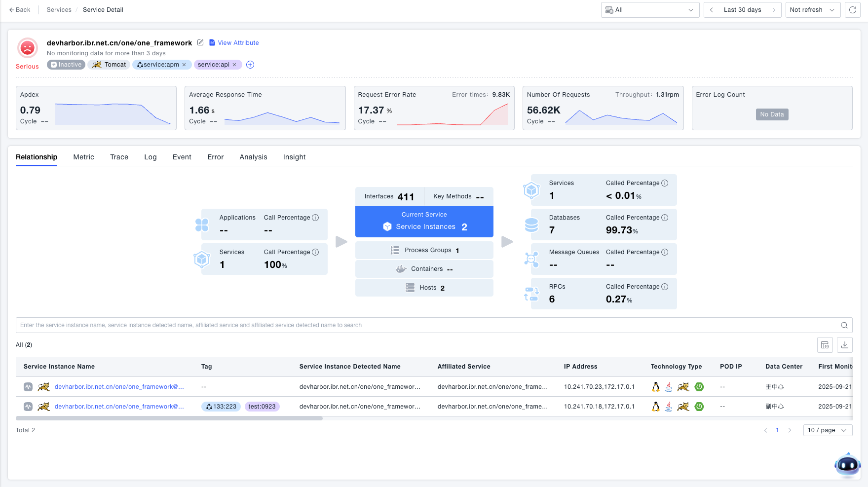Click the download icon above the table

click(x=844, y=345)
